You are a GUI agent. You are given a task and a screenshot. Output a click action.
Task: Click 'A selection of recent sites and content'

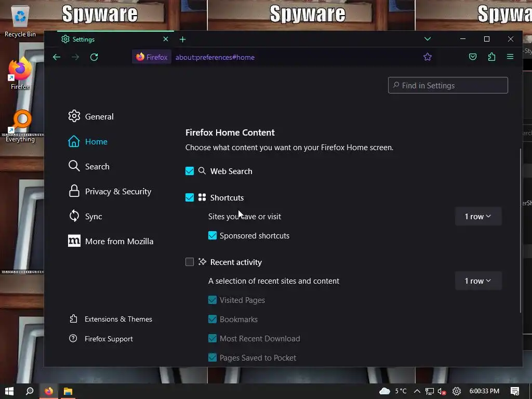(x=274, y=281)
